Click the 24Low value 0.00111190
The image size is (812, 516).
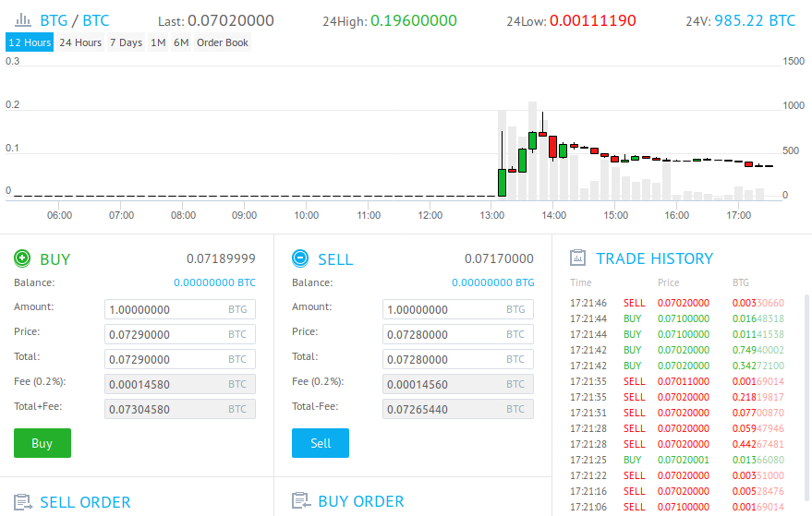pyautogui.click(x=592, y=20)
